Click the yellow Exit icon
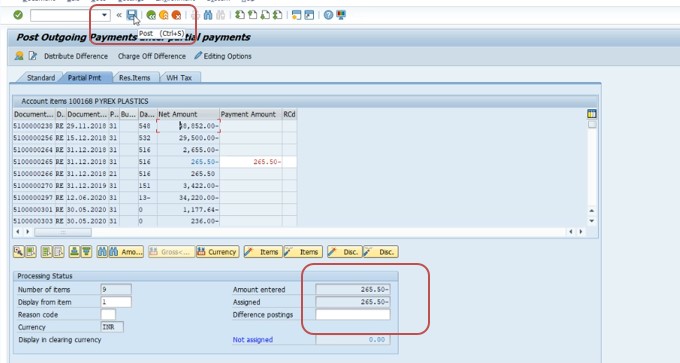 pos(163,15)
